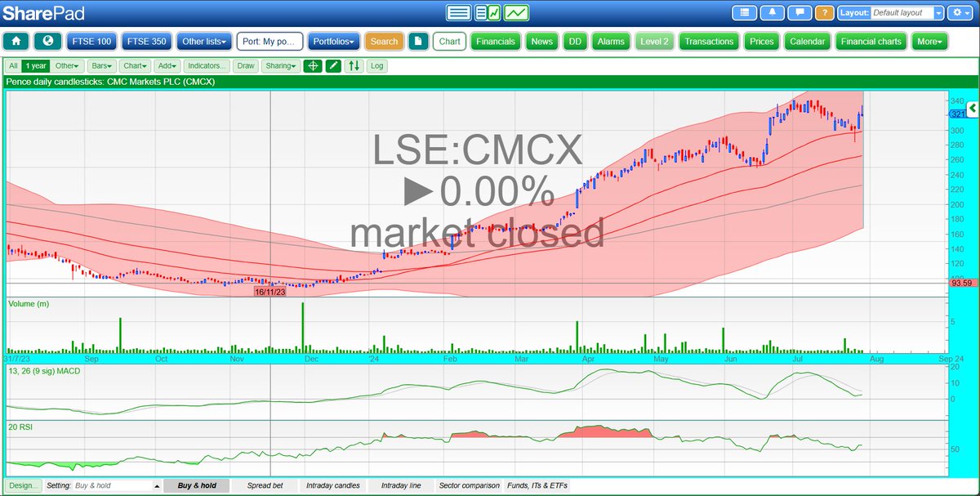Screen dimensions: 980x496
Task: Open the Level 2 tab
Action: pyautogui.click(x=654, y=41)
